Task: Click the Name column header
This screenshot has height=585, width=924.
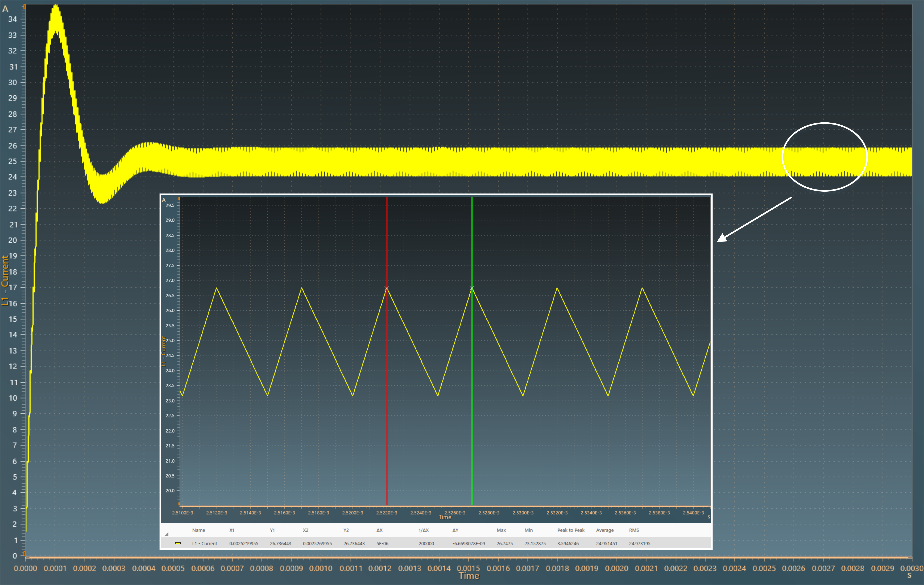Action: pos(198,530)
